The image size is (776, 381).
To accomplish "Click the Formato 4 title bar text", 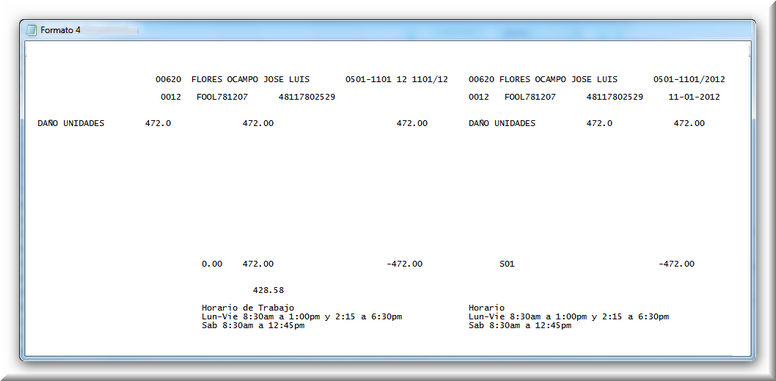I will tap(60, 30).
